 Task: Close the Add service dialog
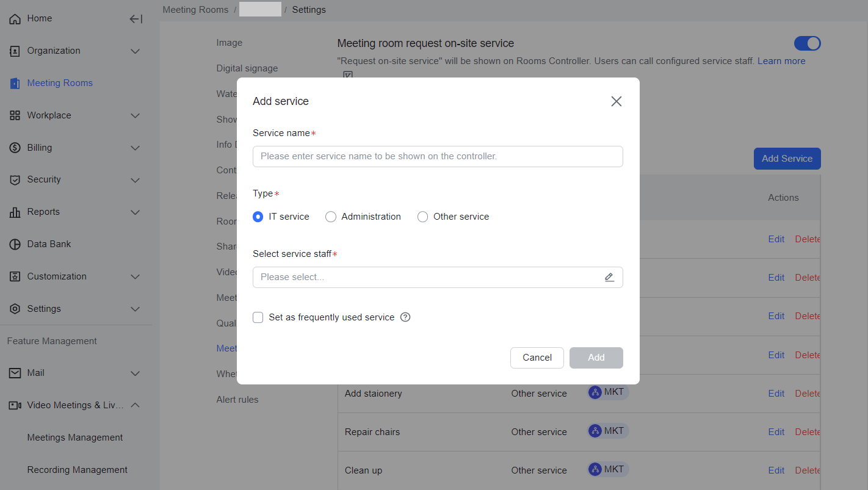point(616,101)
